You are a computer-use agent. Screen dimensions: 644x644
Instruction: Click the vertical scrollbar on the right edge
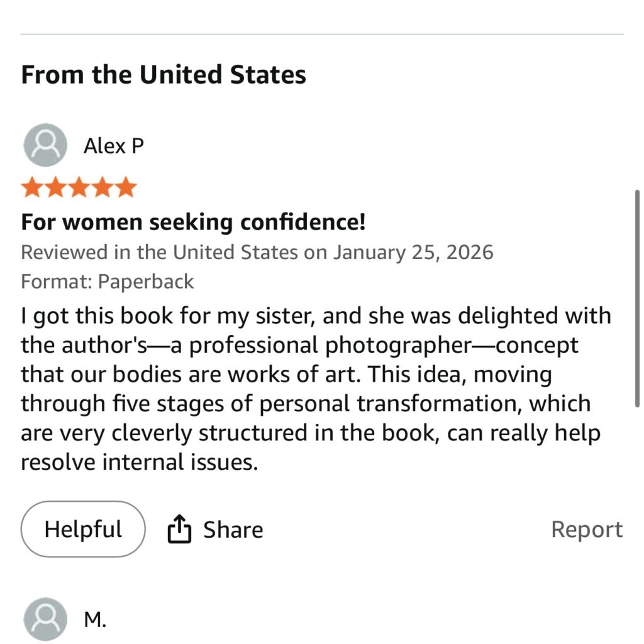coord(637,296)
